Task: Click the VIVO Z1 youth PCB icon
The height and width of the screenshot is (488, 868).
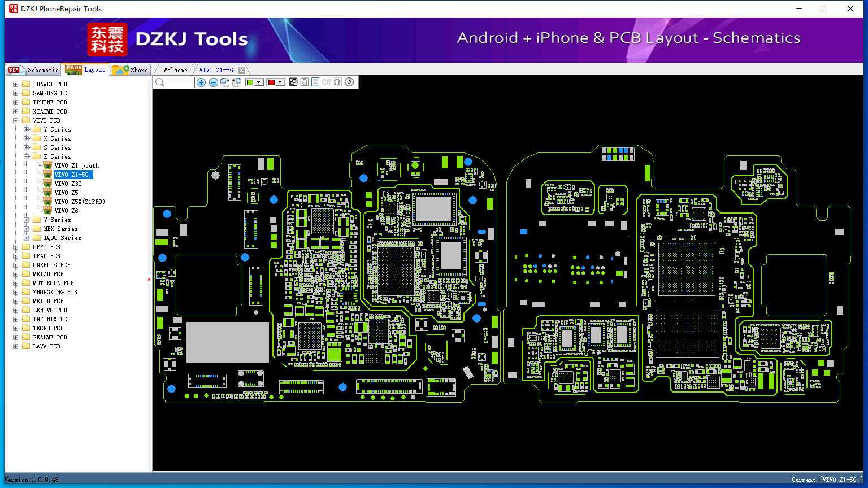Action: [47, 165]
